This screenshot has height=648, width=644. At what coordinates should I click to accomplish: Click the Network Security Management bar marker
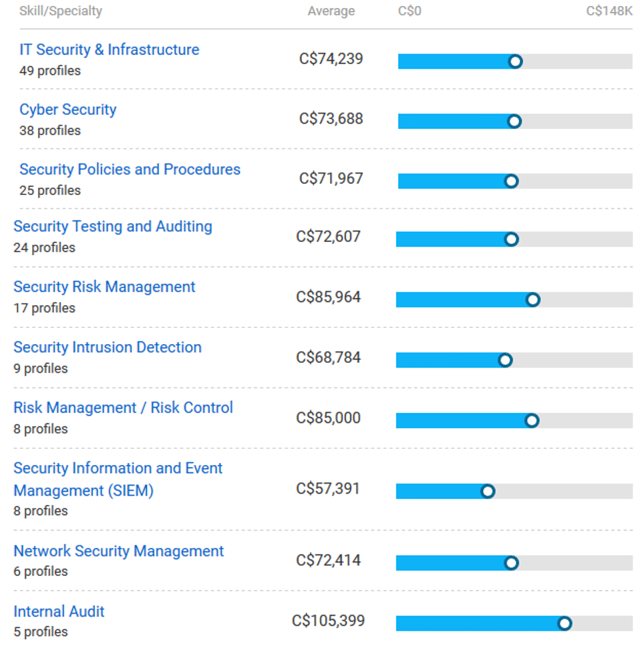click(x=511, y=563)
